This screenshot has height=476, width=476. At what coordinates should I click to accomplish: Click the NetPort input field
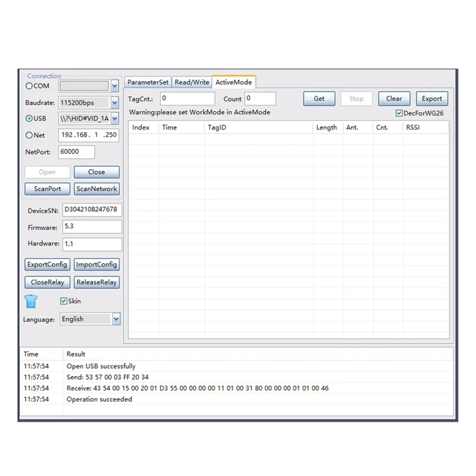(x=77, y=152)
